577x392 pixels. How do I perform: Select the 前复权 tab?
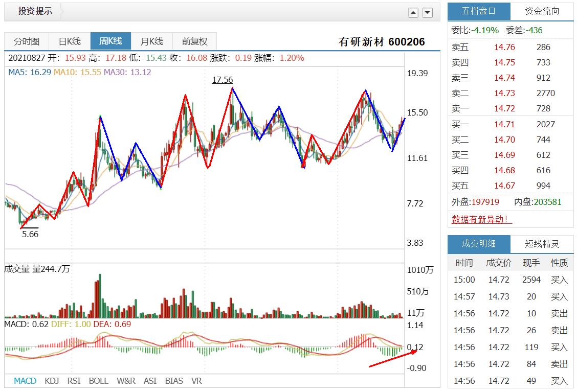tap(195, 41)
